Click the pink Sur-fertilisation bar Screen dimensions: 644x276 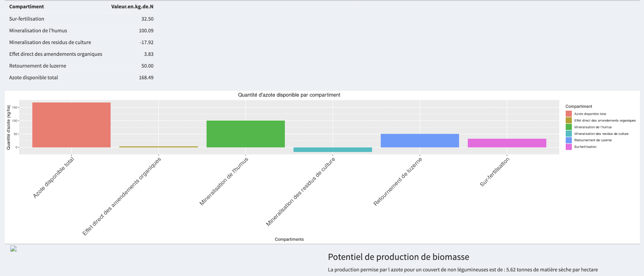point(507,143)
